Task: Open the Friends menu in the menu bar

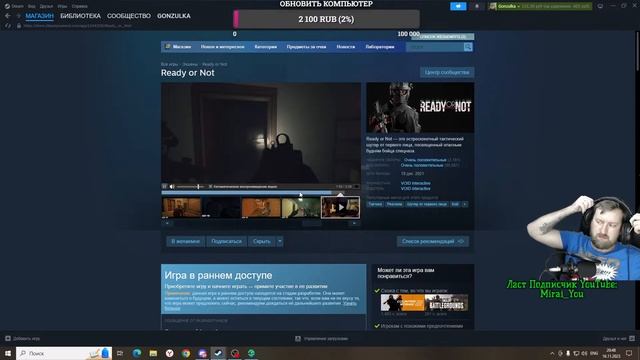Action: pos(46,6)
